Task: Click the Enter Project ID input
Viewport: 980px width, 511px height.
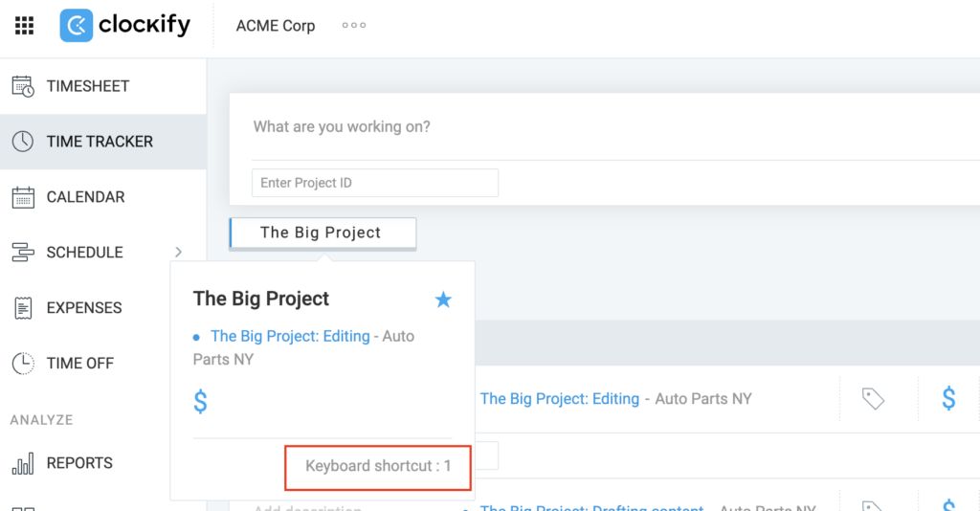Action: point(375,183)
